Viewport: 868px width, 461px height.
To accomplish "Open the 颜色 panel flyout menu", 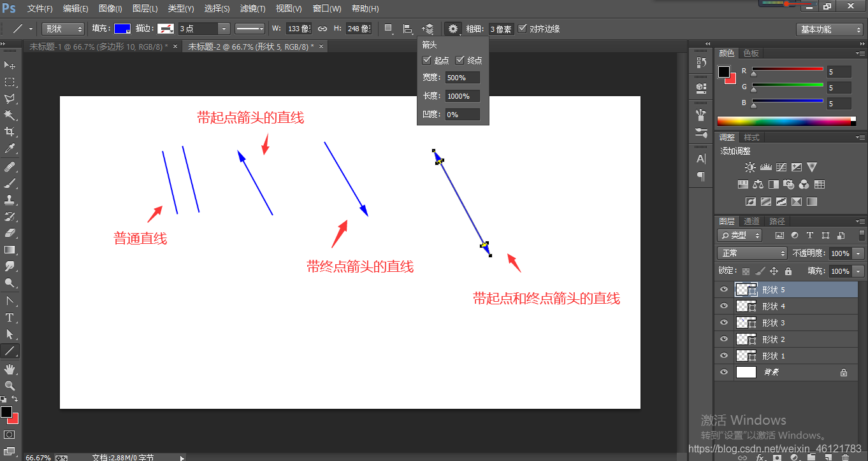I will [860, 53].
